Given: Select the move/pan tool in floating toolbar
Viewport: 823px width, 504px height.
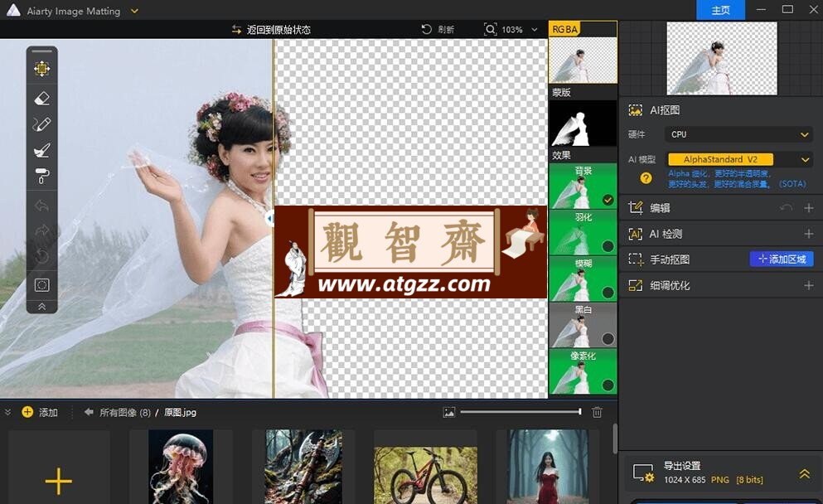Looking at the screenshot, I should coord(42,69).
